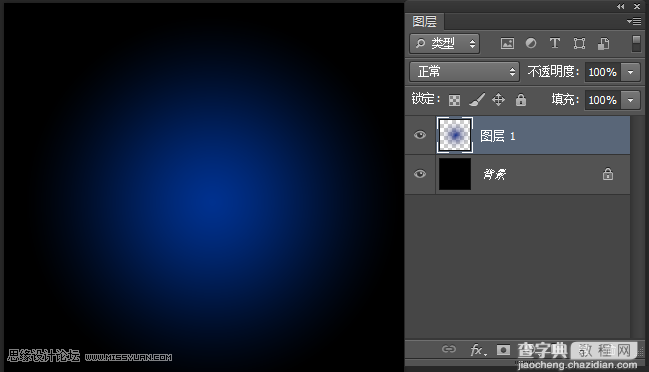Select the 图层 panel tab
The image size is (649, 372).
tap(425, 21)
